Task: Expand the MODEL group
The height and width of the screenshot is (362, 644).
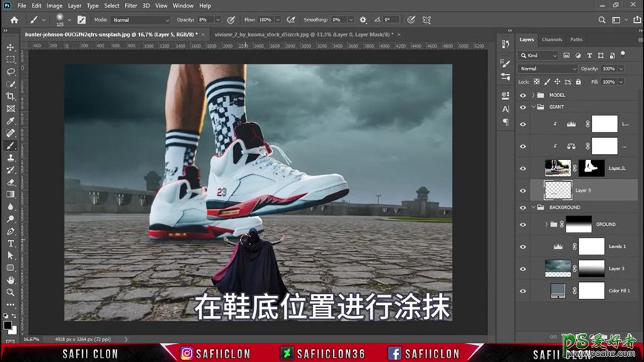Action: pyautogui.click(x=533, y=95)
